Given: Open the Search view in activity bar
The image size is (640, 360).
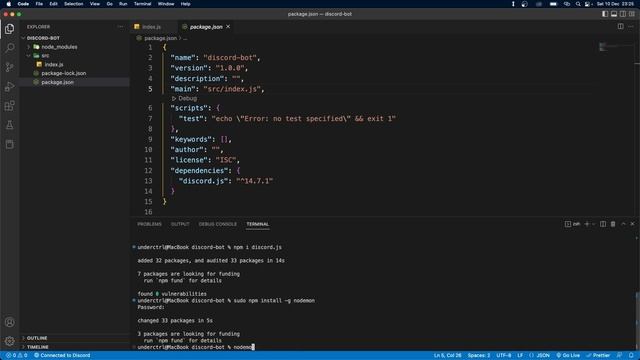Looking at the screenshot, I should pyautogui.click(x=9, y=48).
